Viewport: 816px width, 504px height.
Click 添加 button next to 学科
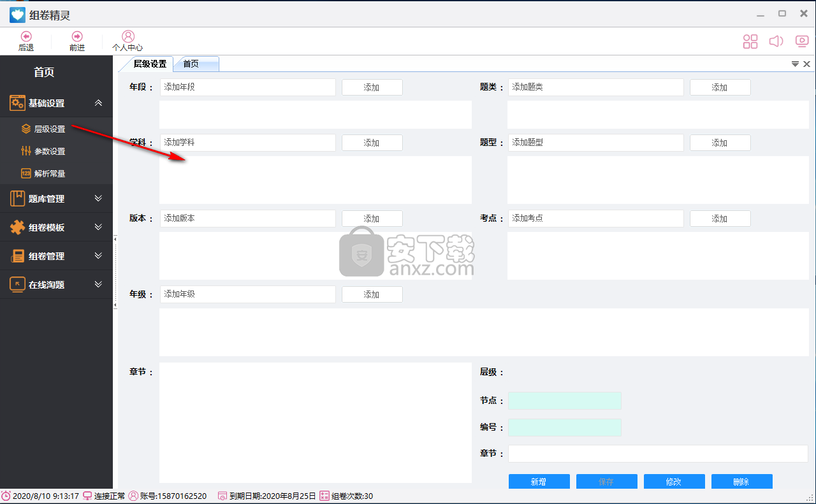[x=372, y=143]
